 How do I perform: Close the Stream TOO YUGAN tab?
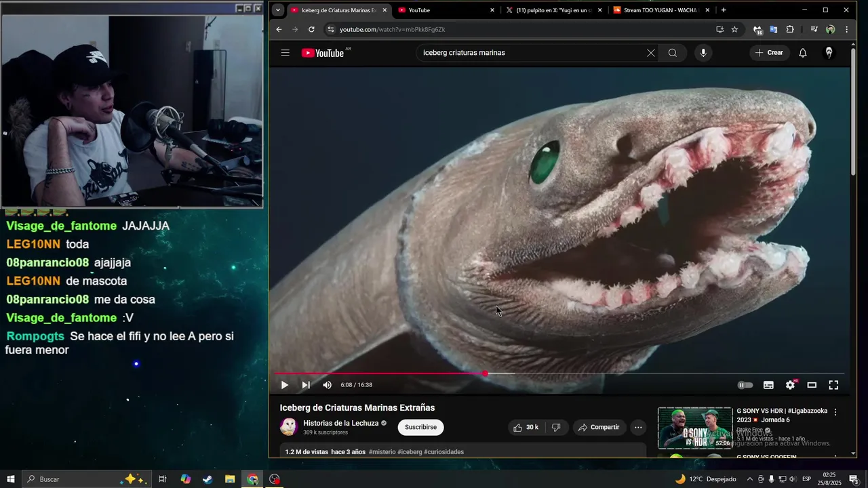(x=707, y=10)
